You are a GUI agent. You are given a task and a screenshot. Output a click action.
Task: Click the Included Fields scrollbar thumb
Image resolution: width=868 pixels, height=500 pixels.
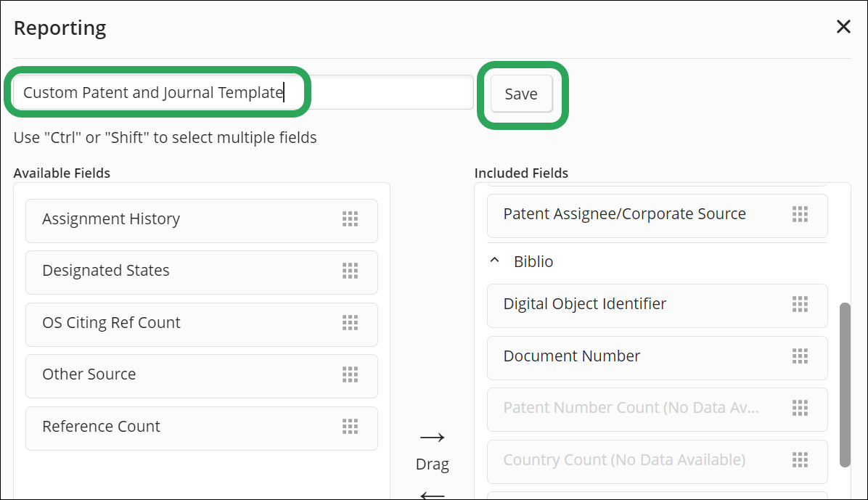click(x=845, y=385)
